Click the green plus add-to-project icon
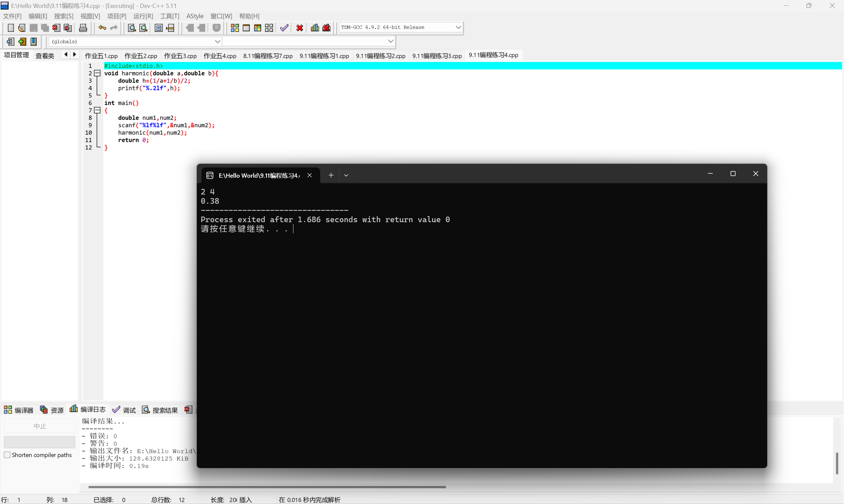Viewport: 844px width, 504px height. point(22,42)
